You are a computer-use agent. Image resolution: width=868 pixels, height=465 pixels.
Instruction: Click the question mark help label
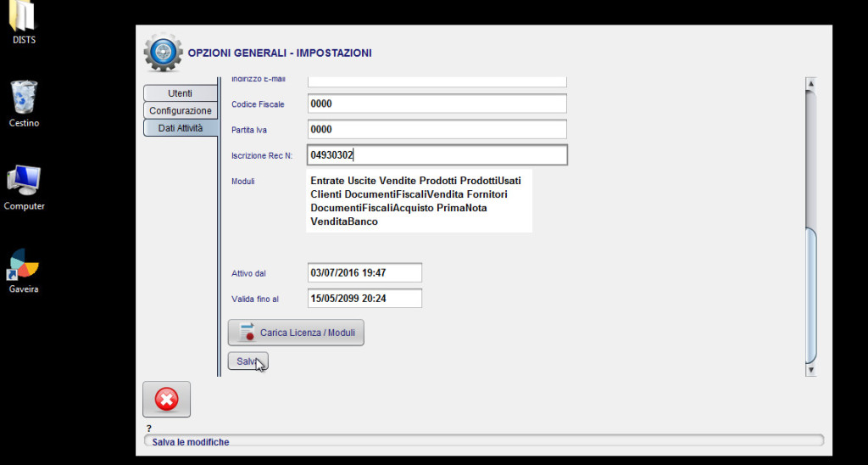149,429
